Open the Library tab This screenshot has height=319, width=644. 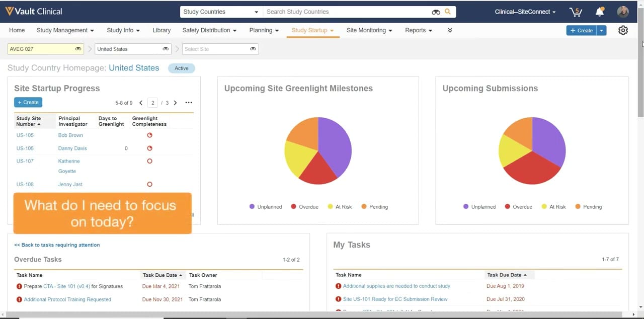click(x=162, y=30)
